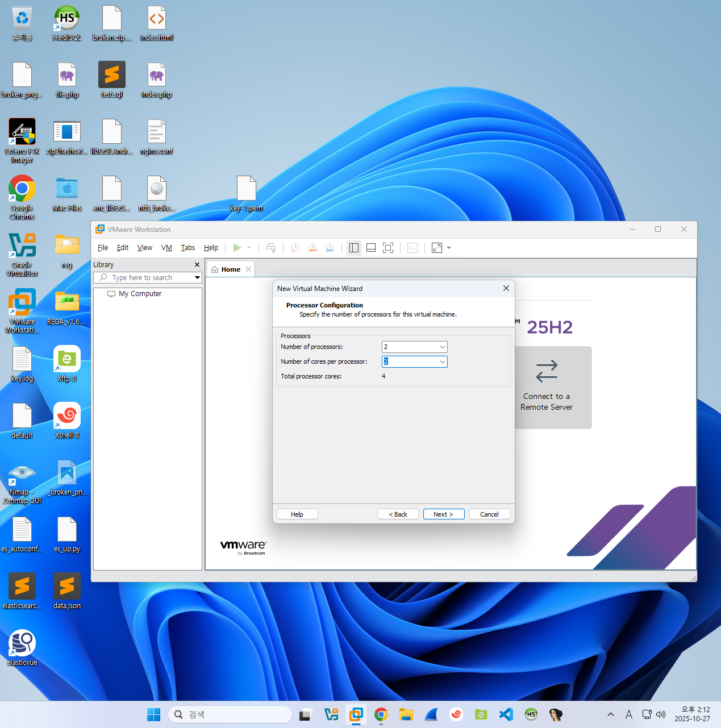721x728 pixels.
Task: Click the Next button in wizard
Action: click(x=443, y=514)
